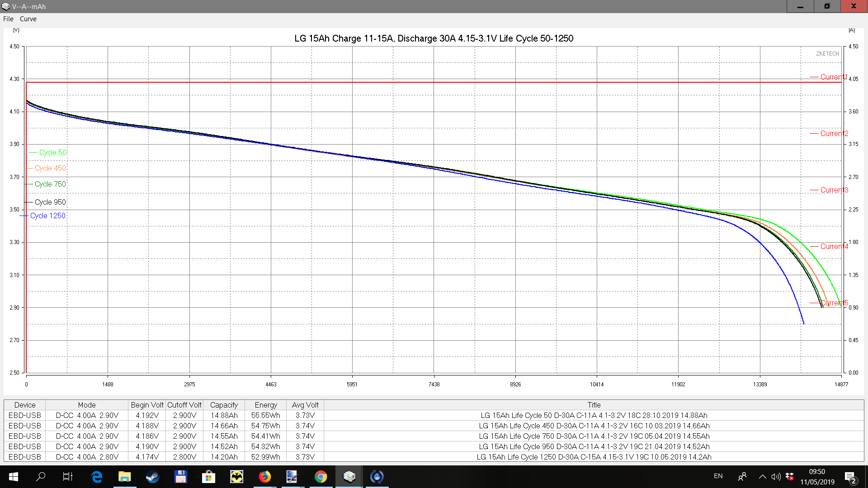Open the Curve menu

[28, 19]
